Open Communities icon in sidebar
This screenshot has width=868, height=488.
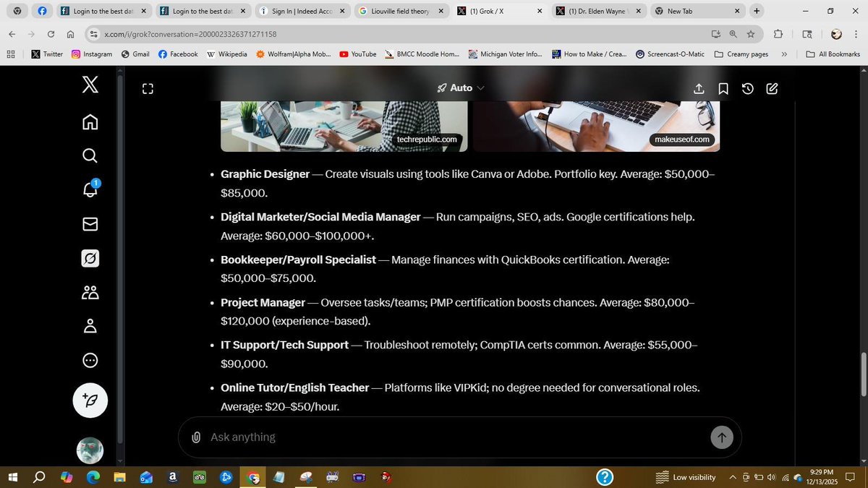click(x=90, y=292)
